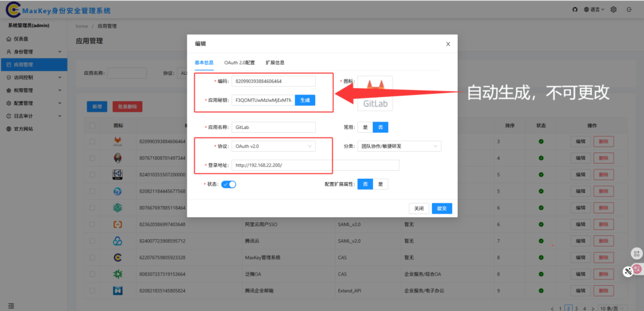Screen dimensions: 644x311
Task: Click the 登录地址 URL input field
Action: pyautogui.click(x=314, y=166)
